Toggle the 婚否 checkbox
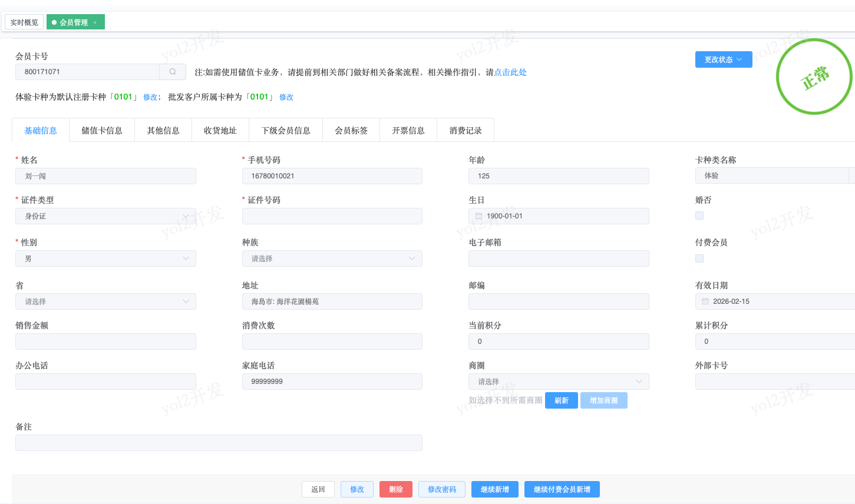The image size is (855, 504). 699,215
